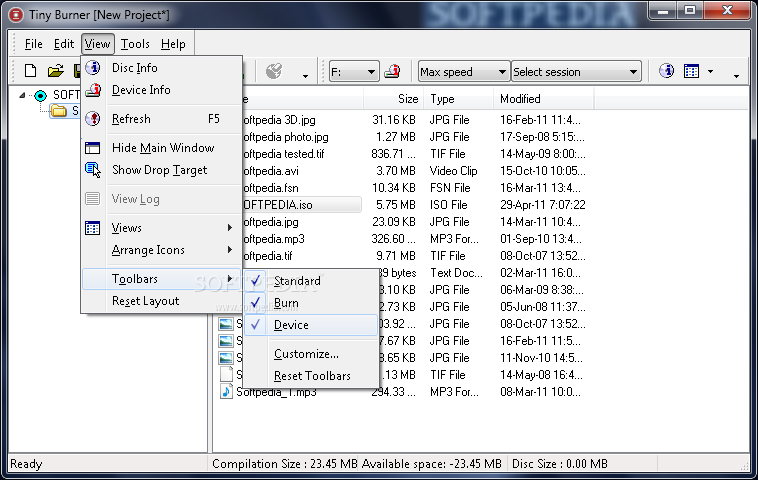Click the music icon of Softpedia_1.mp3
The image size is (758, 480).
pyautogui.click(x=226, y=392)
